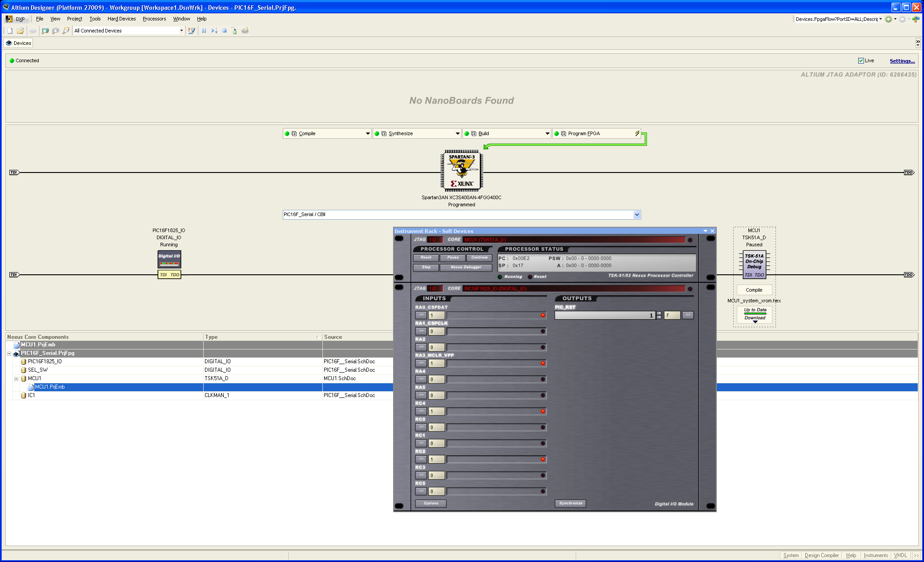The width and height of the screenshot is (924, 562).
Task: Open the Instrument Rack title dropdown arrow
Action: pos(705,231)
